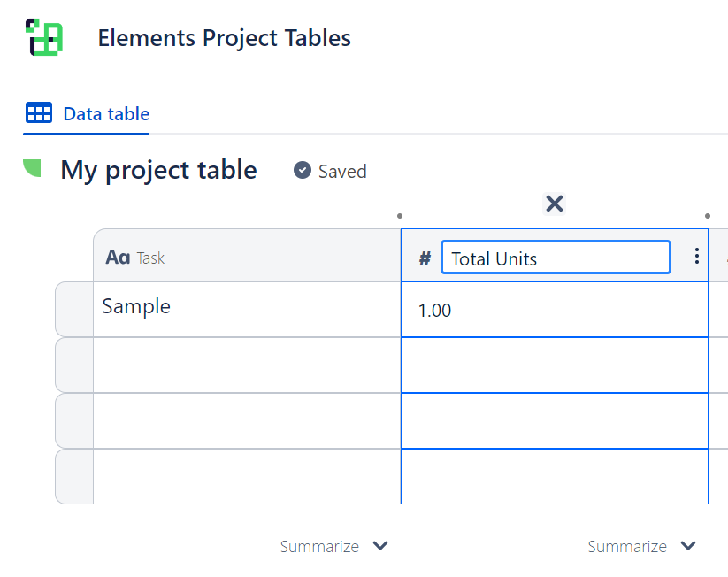Screen dimensions: 728x577
Task: Open the three-dot menu for Total Units
Action: point(697,257)
